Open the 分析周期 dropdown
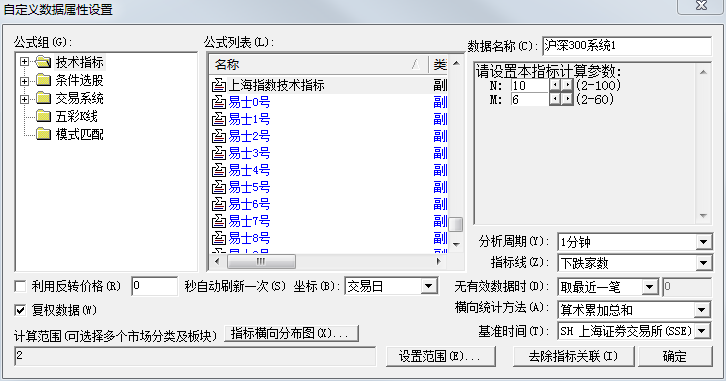 703,242
